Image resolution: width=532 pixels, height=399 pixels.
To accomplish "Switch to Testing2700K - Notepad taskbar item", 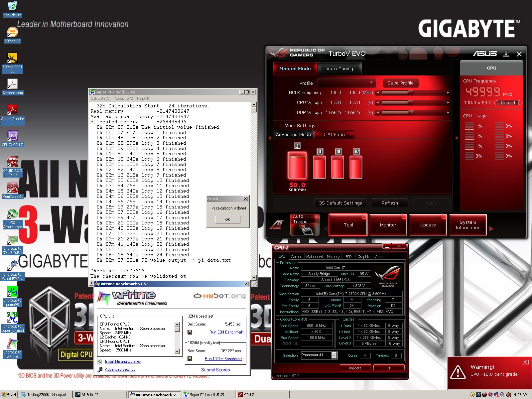I will (45, 395).
